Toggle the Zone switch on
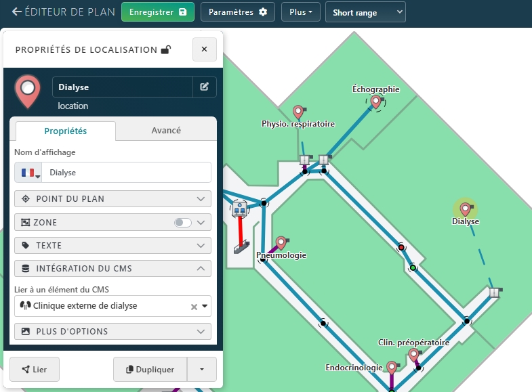The height and width of the screenshot is (392, 532). pyautogui.click(x=182, y=222)
